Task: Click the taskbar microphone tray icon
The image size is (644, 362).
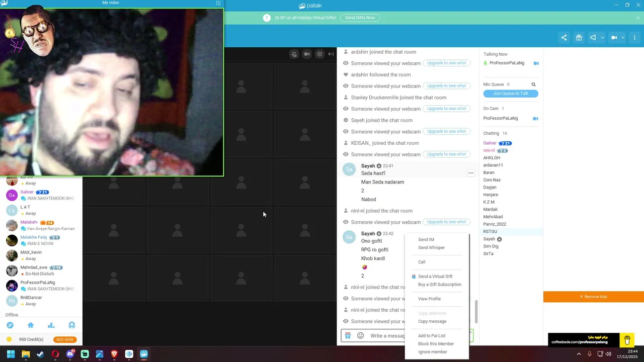Action: [589, 354]
